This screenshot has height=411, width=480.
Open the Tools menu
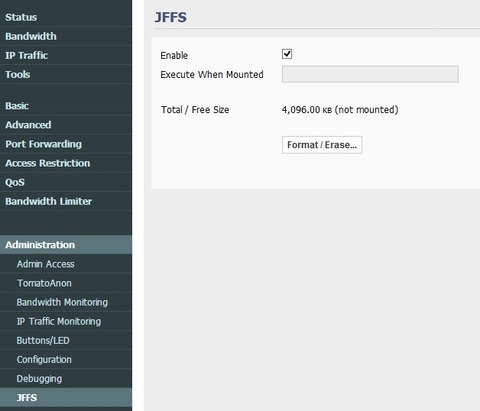66,74
